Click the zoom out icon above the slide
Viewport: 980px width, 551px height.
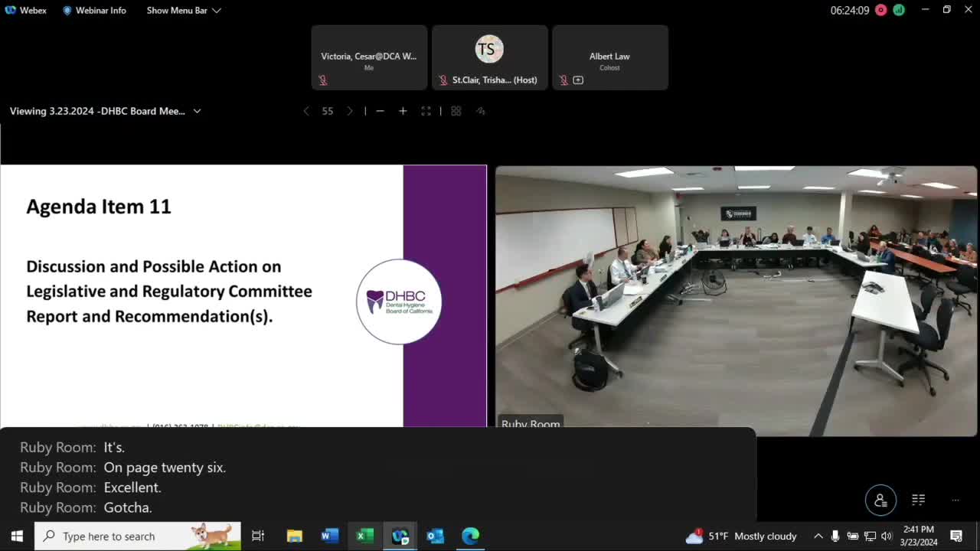point(380,111)
